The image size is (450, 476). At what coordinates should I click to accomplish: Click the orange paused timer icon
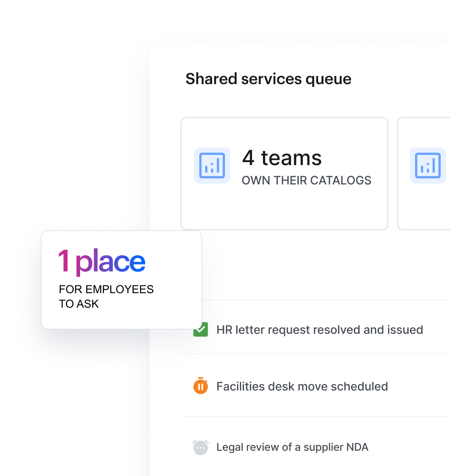click(x=200, y=386)
